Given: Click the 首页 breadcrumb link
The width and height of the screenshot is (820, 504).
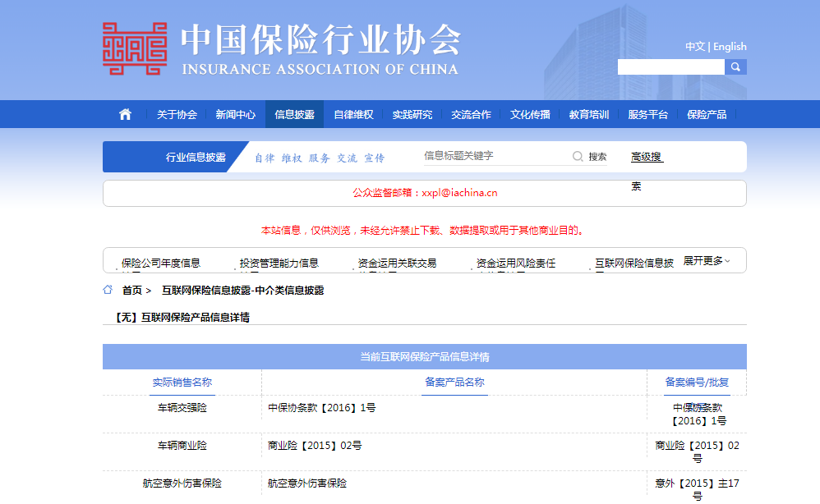Looking at the screenshot, I should click(131, 291).
